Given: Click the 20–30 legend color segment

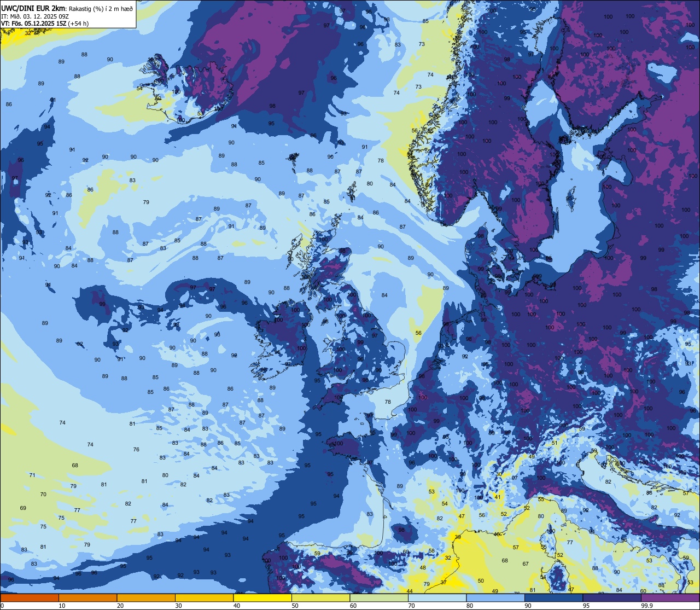Looking at the screenshot, I should (x=146, y=597).
